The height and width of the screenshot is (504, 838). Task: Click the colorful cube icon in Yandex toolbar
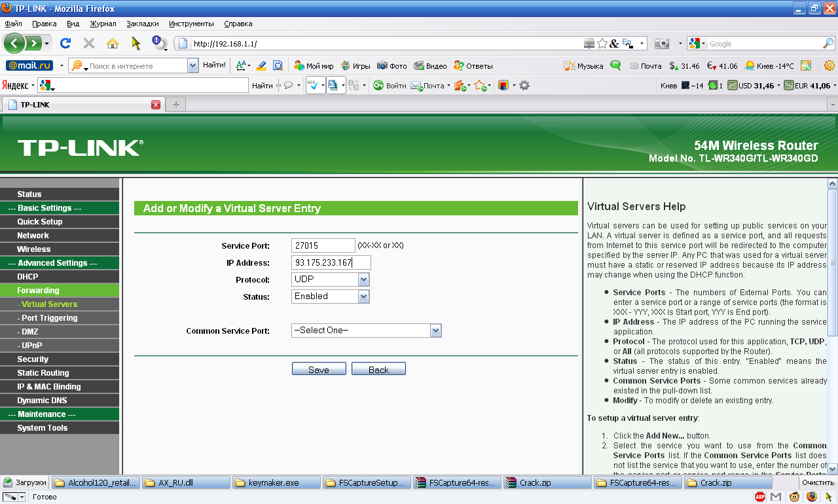pyautogui.click(x=503, y=86)
